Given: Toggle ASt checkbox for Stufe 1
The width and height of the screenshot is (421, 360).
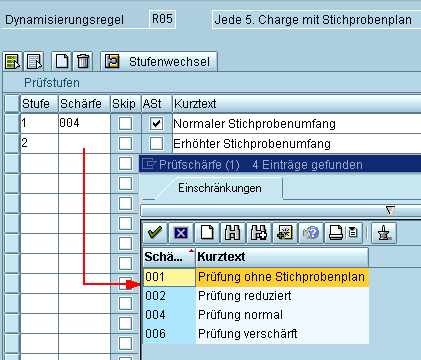Looking at the screenshot, I should click(156, 124).
